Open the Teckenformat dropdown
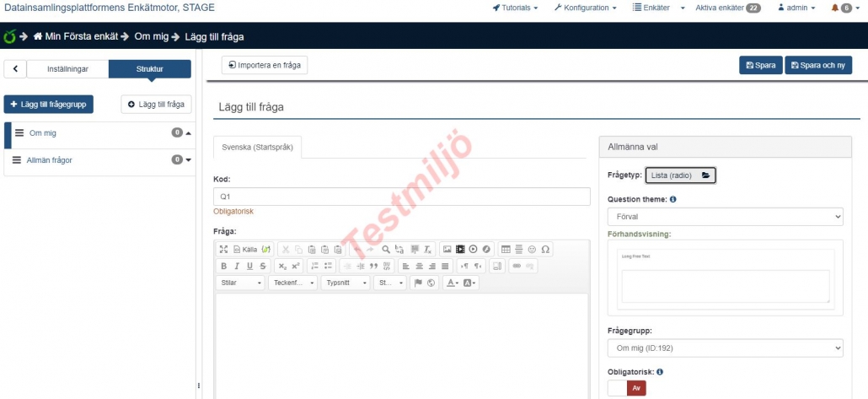868x399 pixels. pos(292,283)
